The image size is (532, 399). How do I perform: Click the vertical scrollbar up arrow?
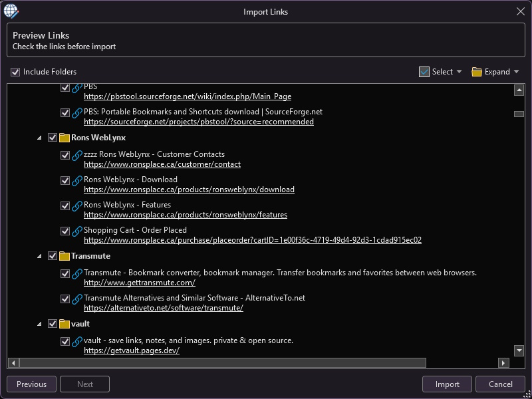coord(519,90)
